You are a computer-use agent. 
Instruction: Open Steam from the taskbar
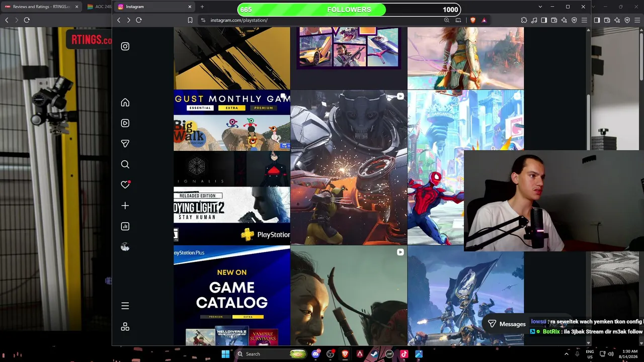click(374, 354)
